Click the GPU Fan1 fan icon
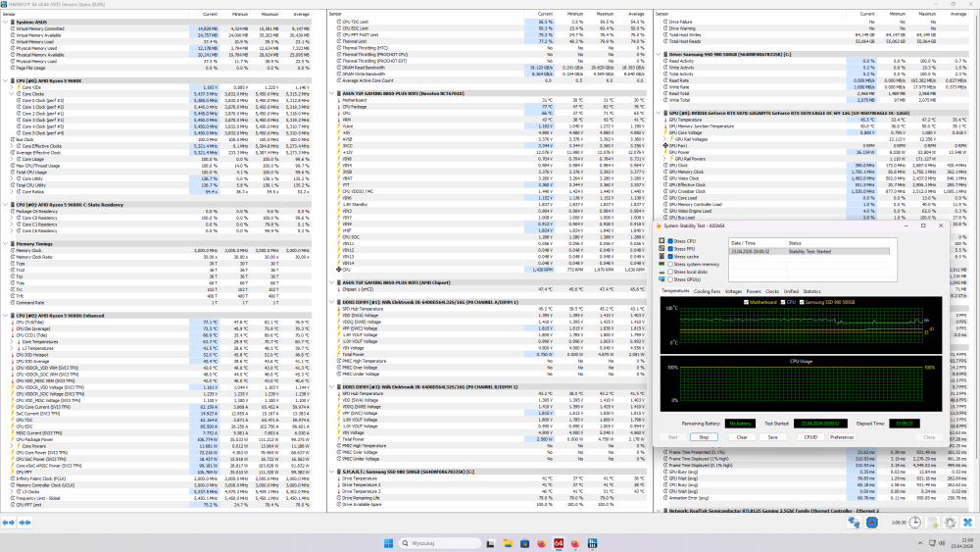This screenshot has width=980, height=552. pos(665,146)
